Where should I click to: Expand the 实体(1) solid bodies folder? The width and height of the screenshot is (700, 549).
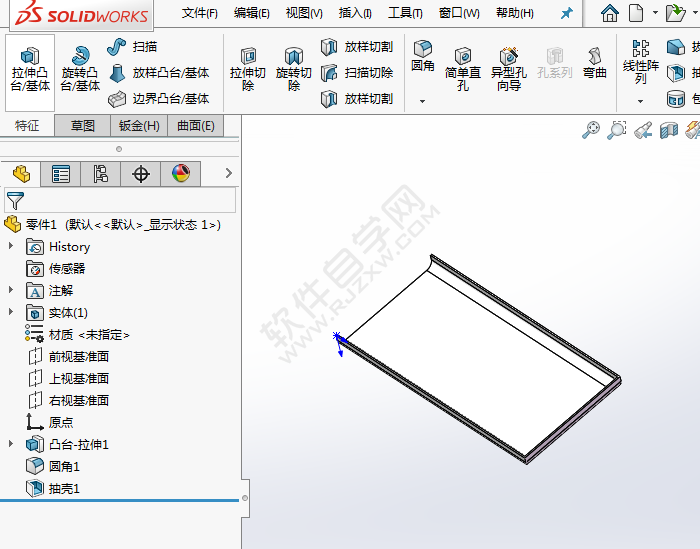(11, 313)
